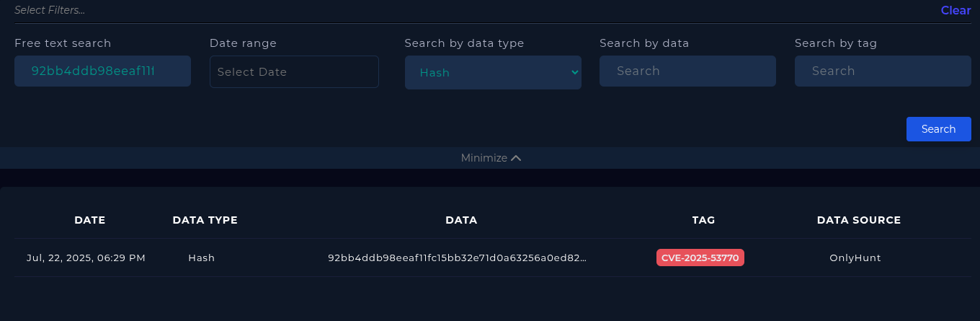The height and width of the screenshot is (321, 980).
Task: Click the up chevron icon beside Minimize
Action: (x=516, y=158)
